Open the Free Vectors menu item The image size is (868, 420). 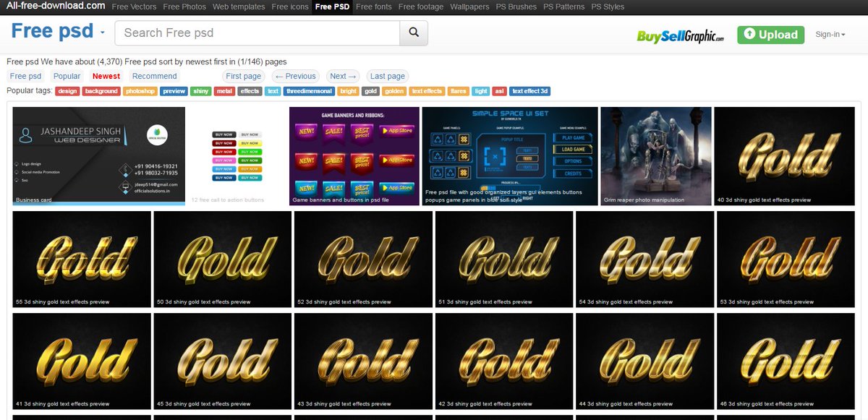[x=135, y=7]
